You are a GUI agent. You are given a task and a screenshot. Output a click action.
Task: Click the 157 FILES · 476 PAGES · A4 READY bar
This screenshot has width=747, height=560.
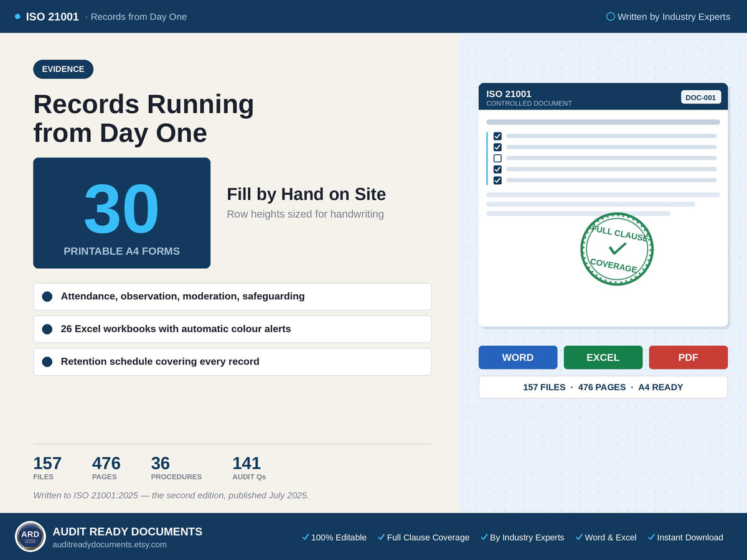coord(603,387)
